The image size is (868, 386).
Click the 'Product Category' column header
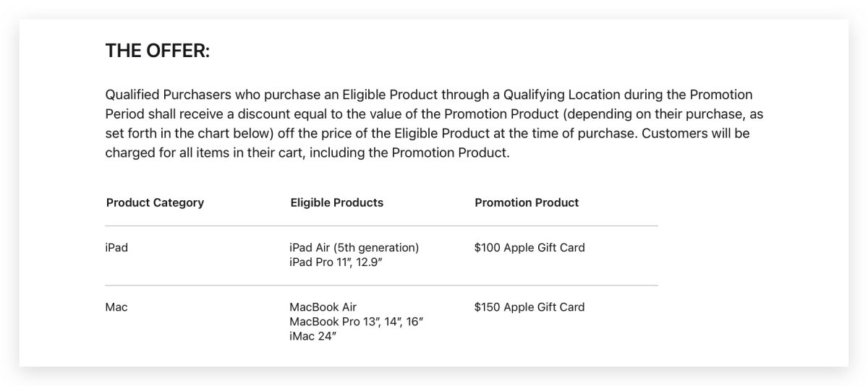(x=155, y=202)
